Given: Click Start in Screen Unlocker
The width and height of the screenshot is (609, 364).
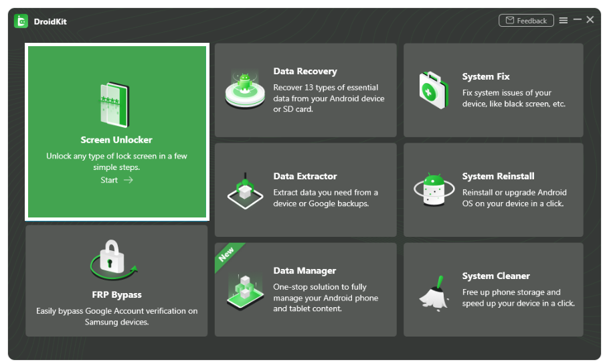Looking at the screenshot, I should 109,180.
